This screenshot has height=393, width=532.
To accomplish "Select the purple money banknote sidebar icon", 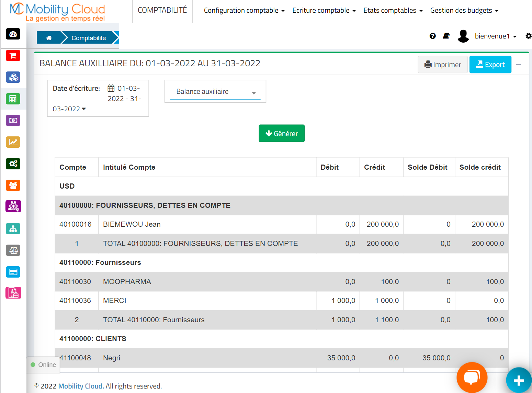I will tap(13, 121).
